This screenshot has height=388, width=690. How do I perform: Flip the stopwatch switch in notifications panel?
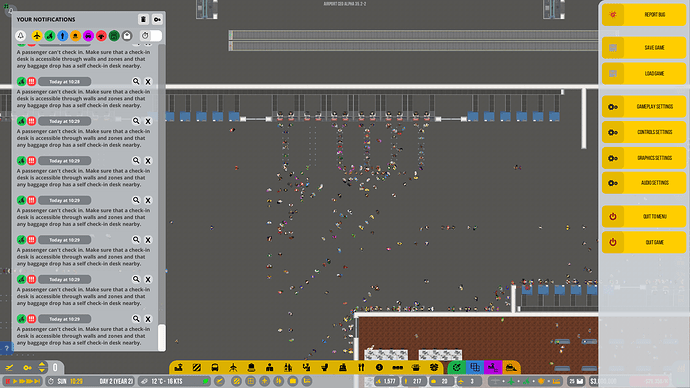pyautogui.click(x=150, y=36)
